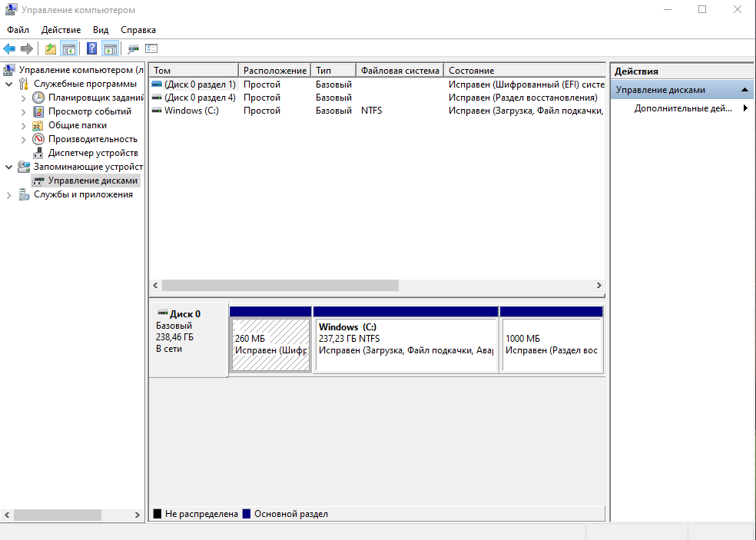Select Планировщик заданий label in tree
Viewport: 756px width, 540px height.
click(95, 98)
